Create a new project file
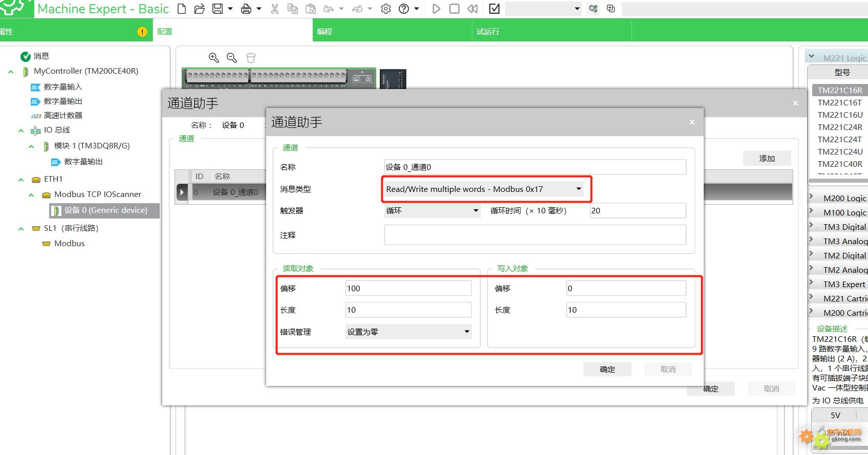Image resolution: width=868 pixels, height=455 pixels. tap(182, 9)
